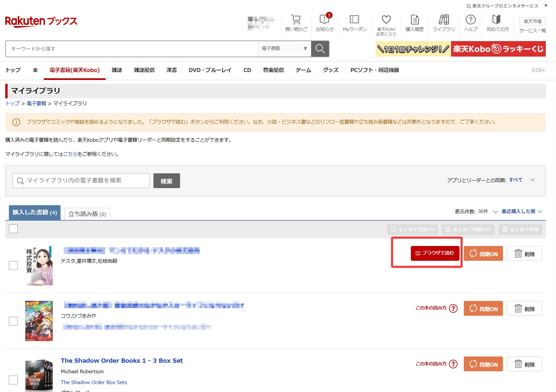556x392 pixels.
Task: Click the magnifying glass search button
Action: coord(320,49)
